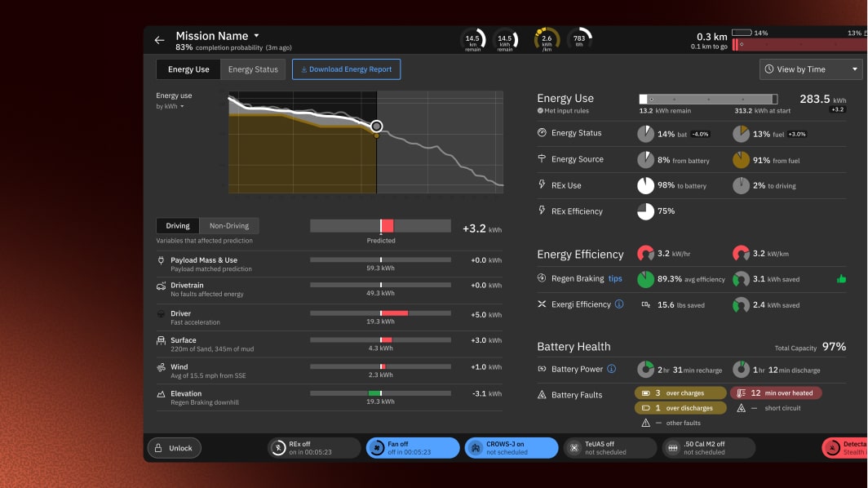Click the Driver icon
Screen dimensions: 868x488
161,313
